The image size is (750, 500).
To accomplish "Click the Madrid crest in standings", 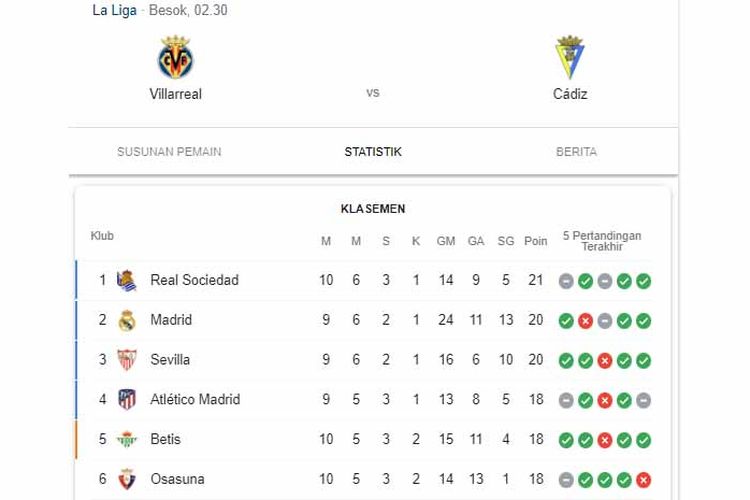I will point(127,320).
